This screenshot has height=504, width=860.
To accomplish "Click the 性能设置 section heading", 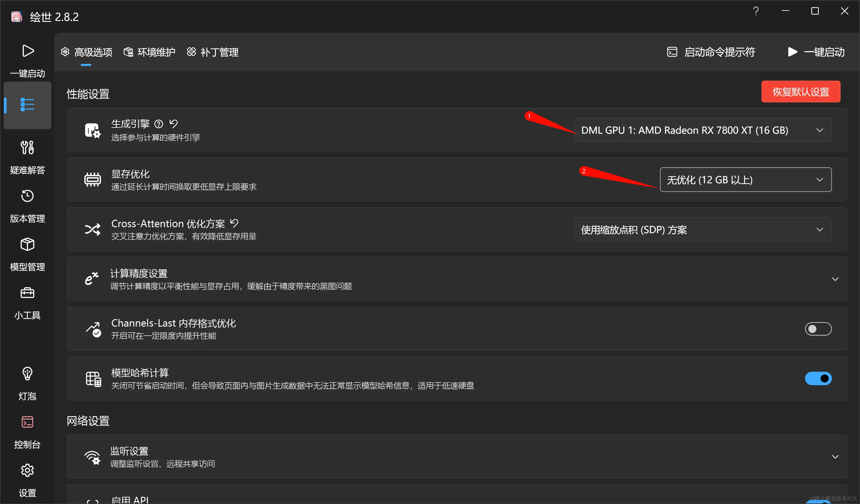I will 88,94.
